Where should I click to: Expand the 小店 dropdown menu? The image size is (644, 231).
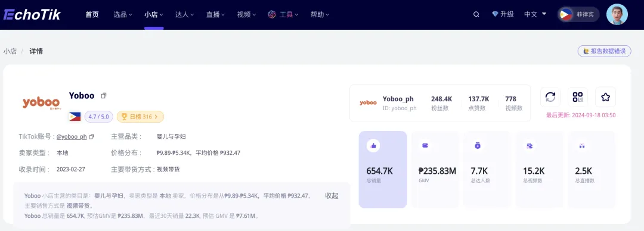pyautogui.click(x=154, y=14)
